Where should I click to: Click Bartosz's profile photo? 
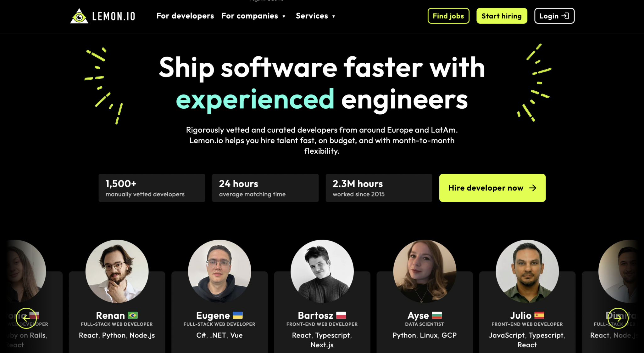(x=322, y=271)
